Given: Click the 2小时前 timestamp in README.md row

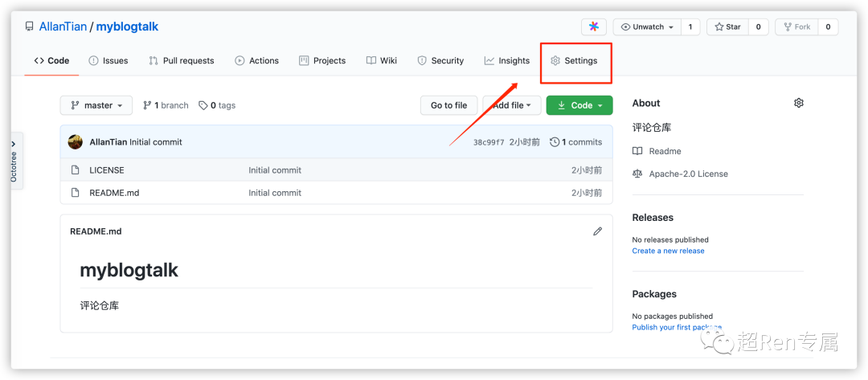Looking at the screenshot, I should [587, 193].
